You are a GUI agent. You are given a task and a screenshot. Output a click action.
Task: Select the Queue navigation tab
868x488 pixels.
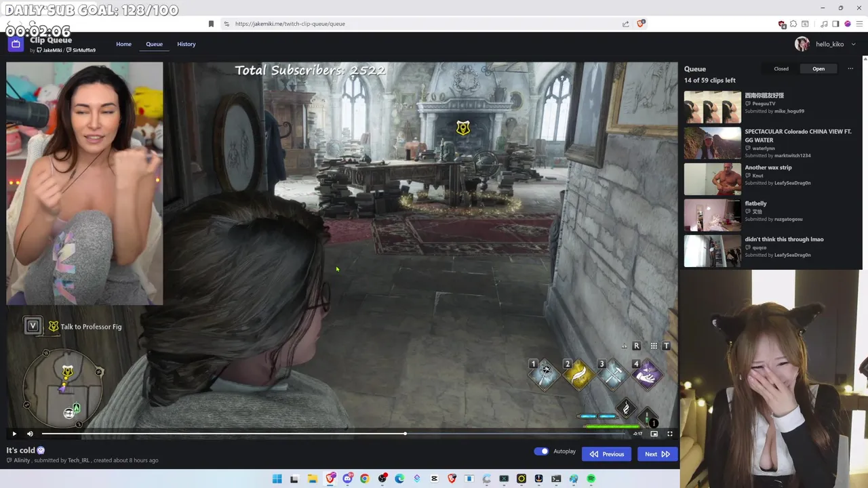pos(154,44)
